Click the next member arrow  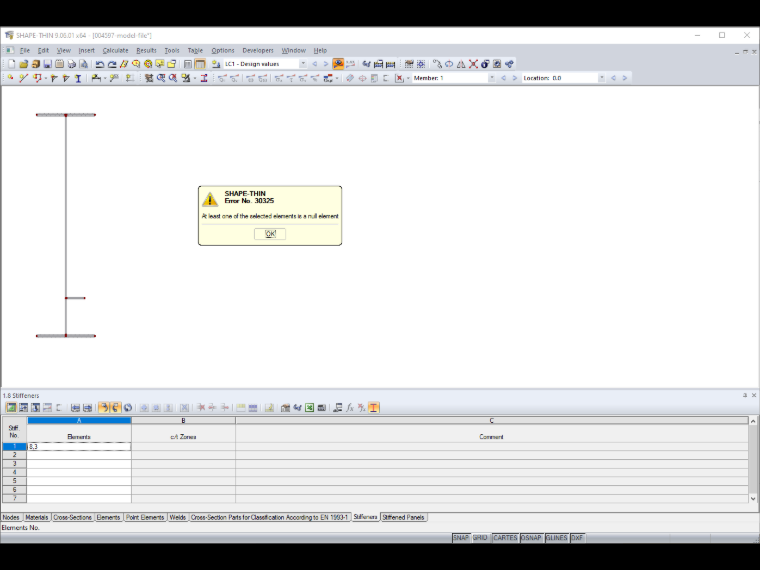pos(515,78)
